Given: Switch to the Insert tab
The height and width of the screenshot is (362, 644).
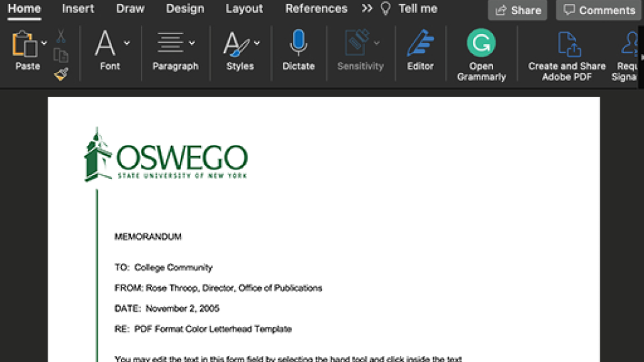Looking at the screenshot, I should pyautogui.click(x=78, y=9).
